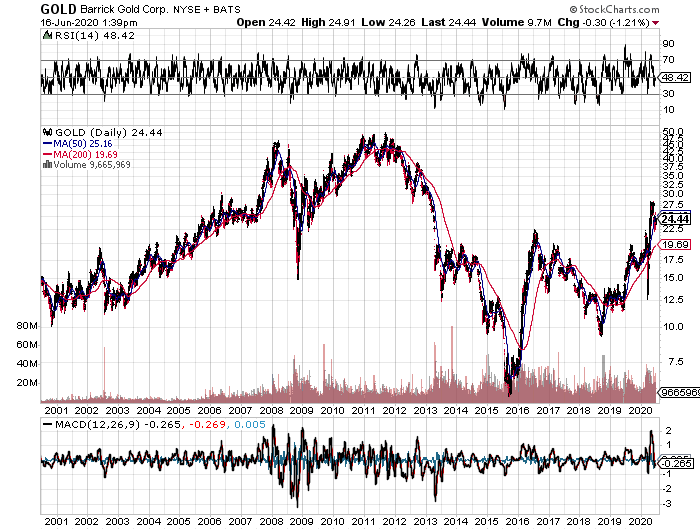Viewport: 700px width, 530px height.
Task: Click the black MACD legend line swatch
Action: click(x=47, y=425)
